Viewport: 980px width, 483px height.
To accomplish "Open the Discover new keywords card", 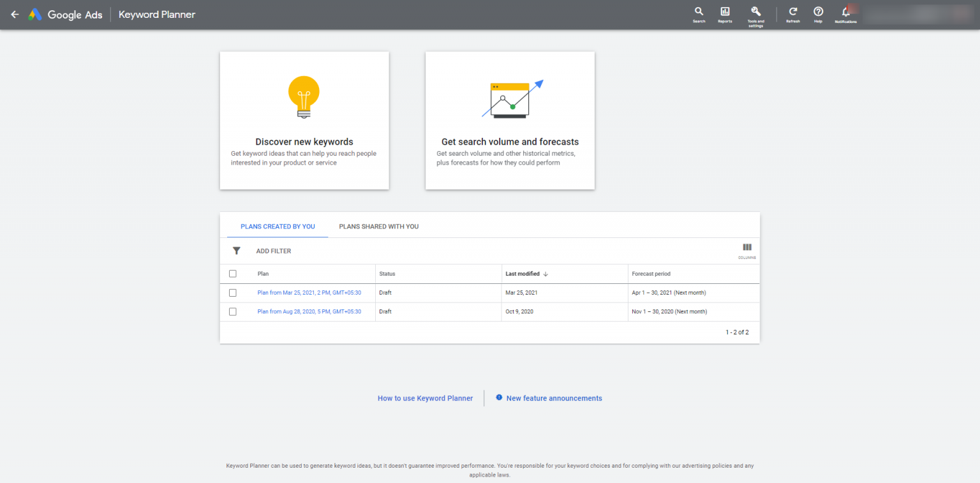I will coord(304,121).
